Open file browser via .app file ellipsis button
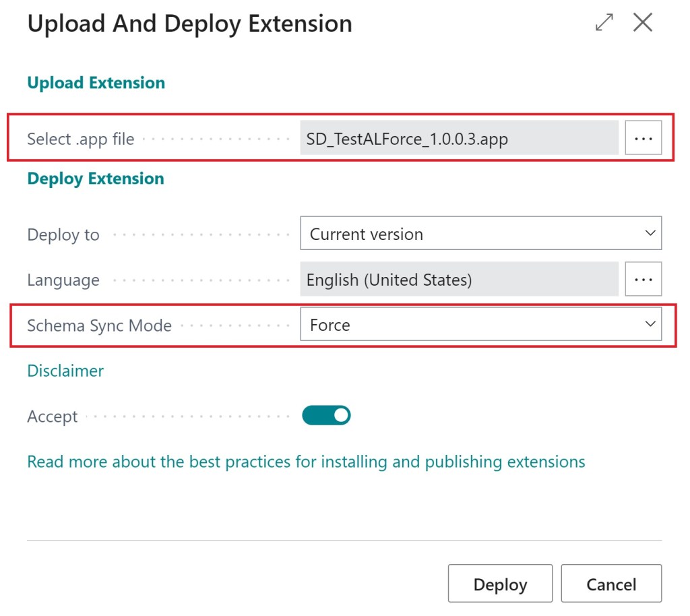This screenshot has height=616, width=690. 643,138
